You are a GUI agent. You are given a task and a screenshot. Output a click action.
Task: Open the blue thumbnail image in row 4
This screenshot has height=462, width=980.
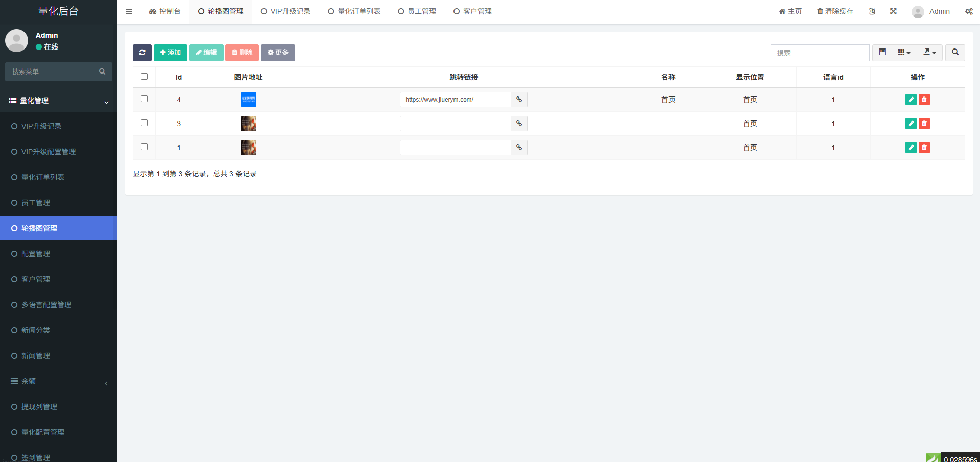[249, 100]
